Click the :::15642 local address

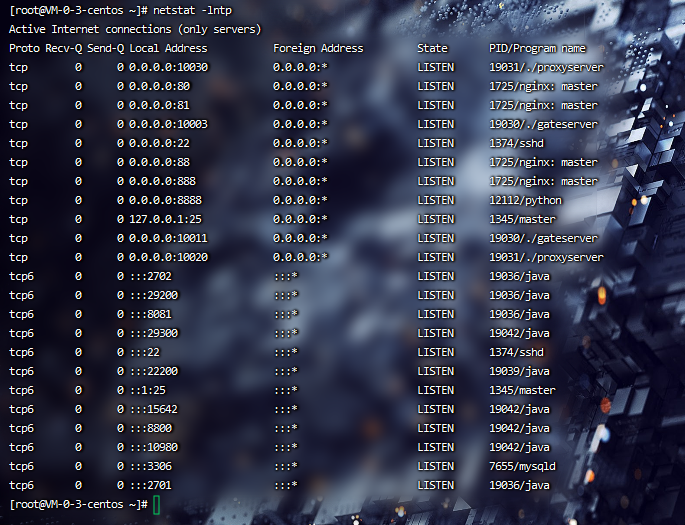156,409
